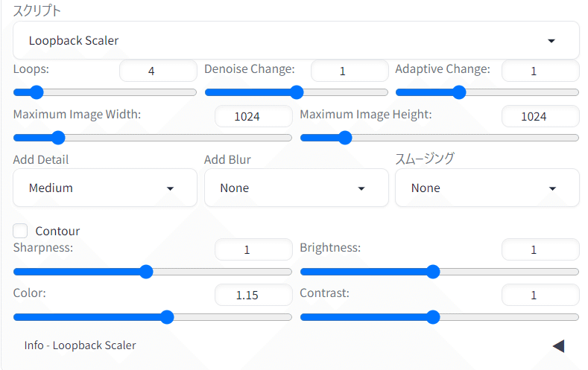588x370 pixels.
Task: Focus the Maximum Image Width number box
Action: click(x=253, y=116)
